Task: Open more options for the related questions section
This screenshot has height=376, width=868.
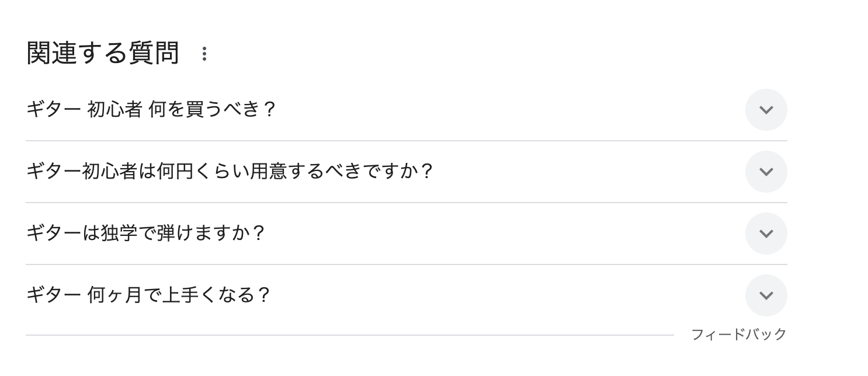Action: pos(204,54)
